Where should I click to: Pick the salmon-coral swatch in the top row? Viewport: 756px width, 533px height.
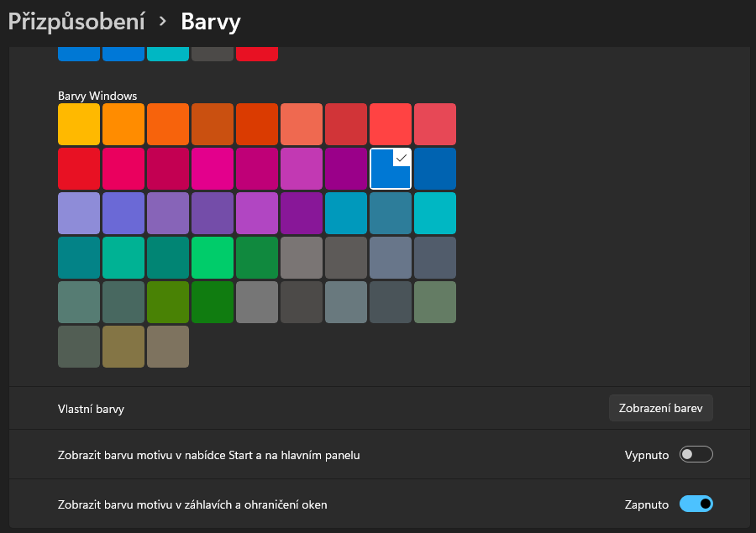pos(302,124)
